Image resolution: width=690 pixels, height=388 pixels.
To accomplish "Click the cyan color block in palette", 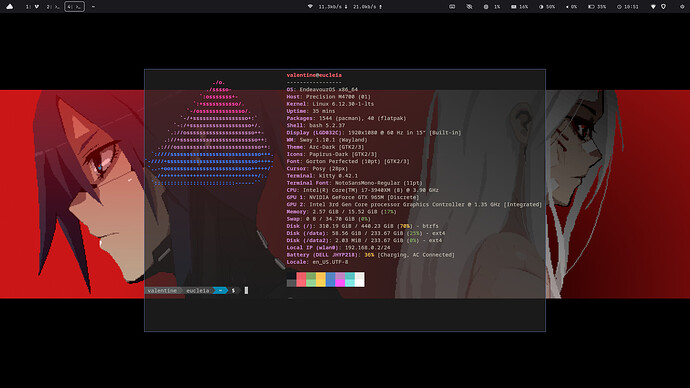I will coord(350,279).
